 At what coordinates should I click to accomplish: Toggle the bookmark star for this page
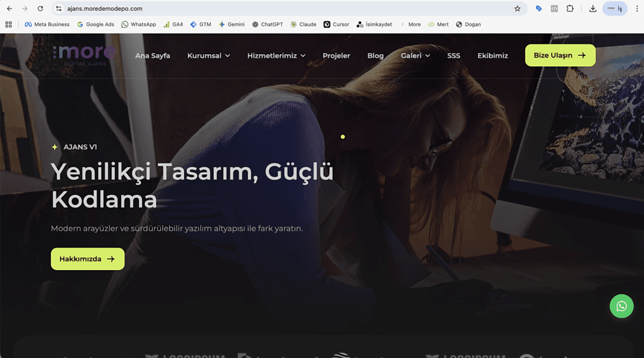point(517,9)
